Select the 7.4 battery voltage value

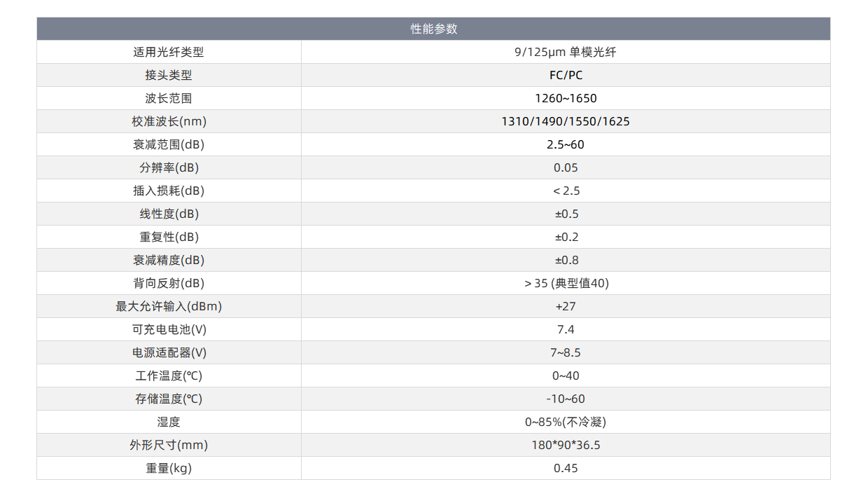pos(566,329)
